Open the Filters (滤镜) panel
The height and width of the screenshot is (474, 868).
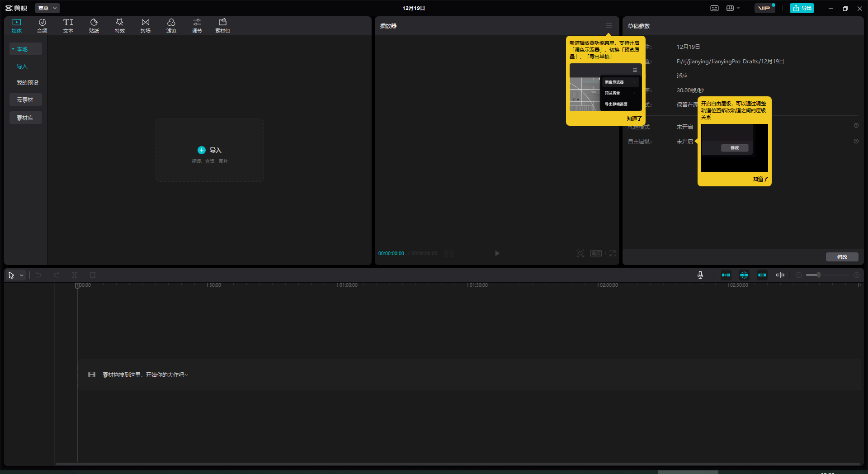point(171,26)
